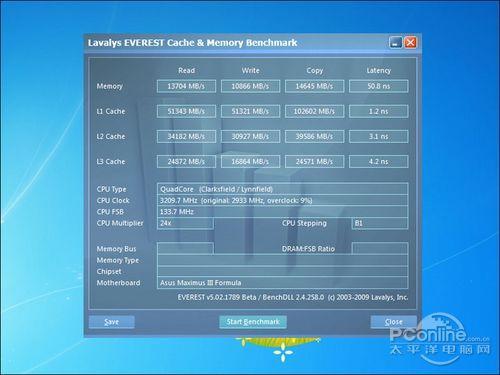
Task: Click the Start Benchmark button
Action: [x=253, y=322]
